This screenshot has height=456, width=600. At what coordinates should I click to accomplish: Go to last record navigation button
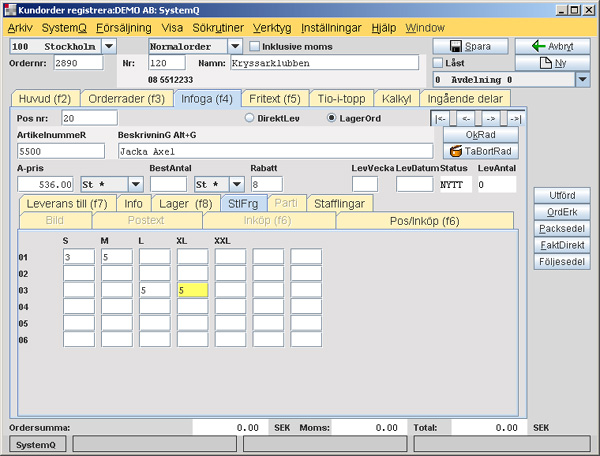[515, 119]
